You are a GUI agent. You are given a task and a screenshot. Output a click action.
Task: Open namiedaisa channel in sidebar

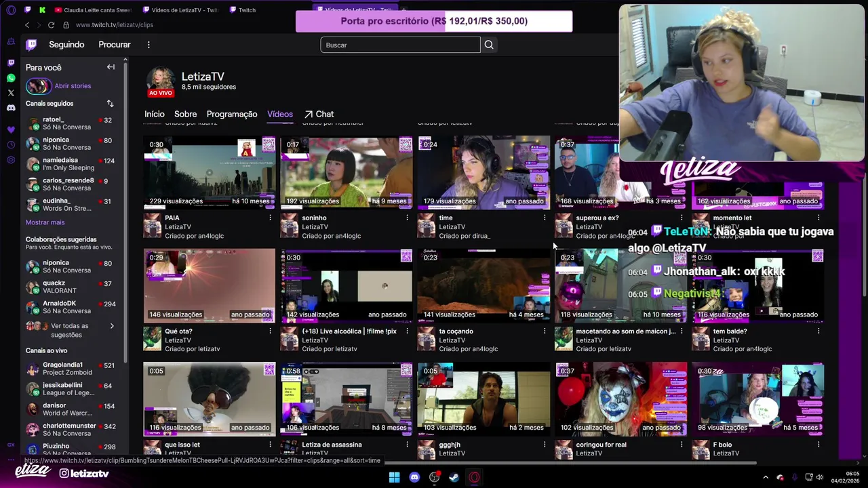point(71,164)
